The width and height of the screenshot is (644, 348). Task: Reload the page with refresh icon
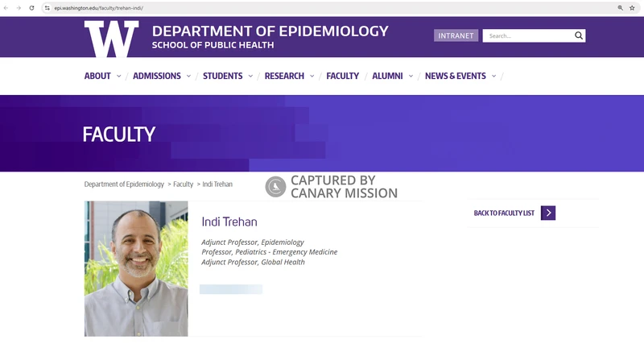(31, 7)
